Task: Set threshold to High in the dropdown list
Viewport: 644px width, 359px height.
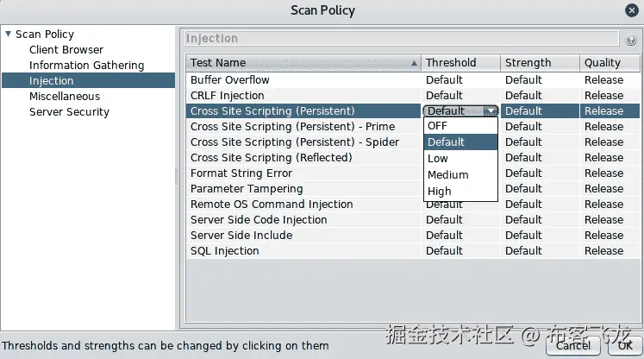Action: [x=439, y=192]
